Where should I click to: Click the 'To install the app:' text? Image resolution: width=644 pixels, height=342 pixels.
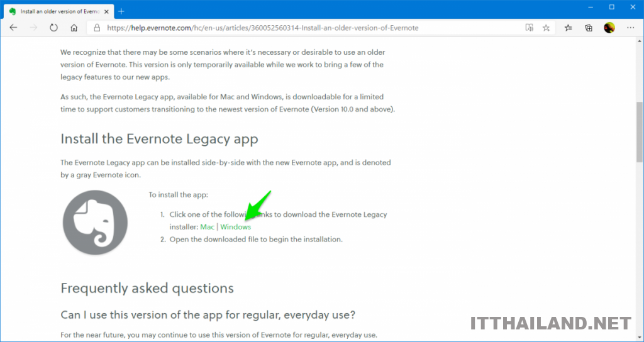pos(179,195)
